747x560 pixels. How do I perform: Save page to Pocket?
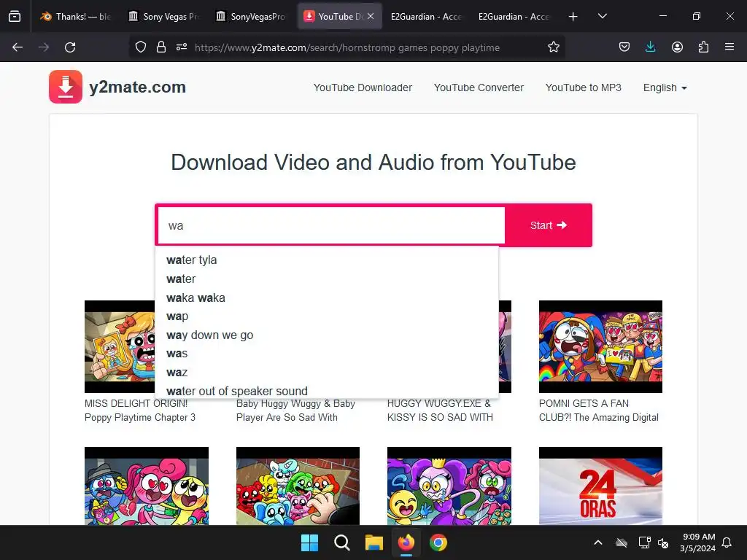[624, 47]
